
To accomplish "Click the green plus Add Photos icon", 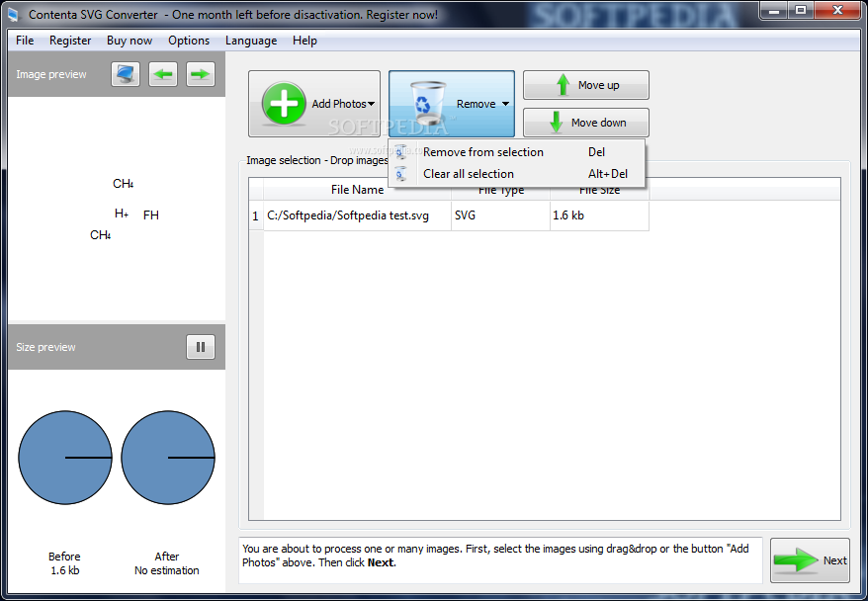I will click(283, 104).
